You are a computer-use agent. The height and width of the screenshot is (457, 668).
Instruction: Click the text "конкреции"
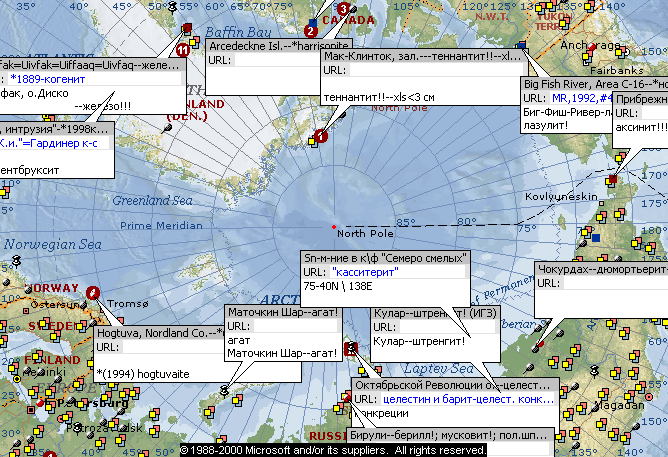click(381, 413)
